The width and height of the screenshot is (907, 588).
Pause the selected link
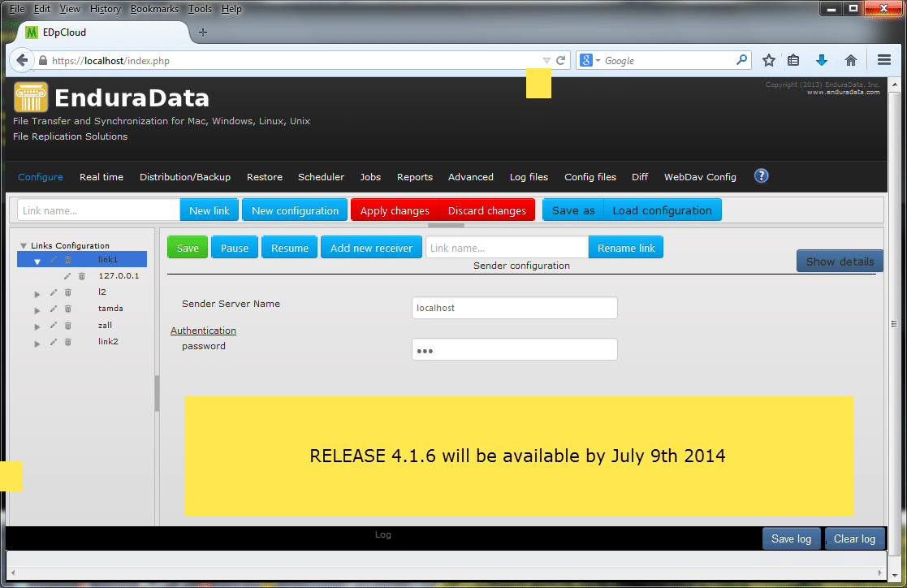(234, 246)
